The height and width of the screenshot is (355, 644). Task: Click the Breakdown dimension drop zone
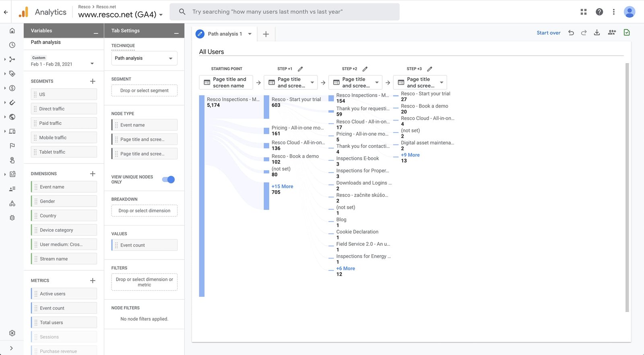pos(144,211)
